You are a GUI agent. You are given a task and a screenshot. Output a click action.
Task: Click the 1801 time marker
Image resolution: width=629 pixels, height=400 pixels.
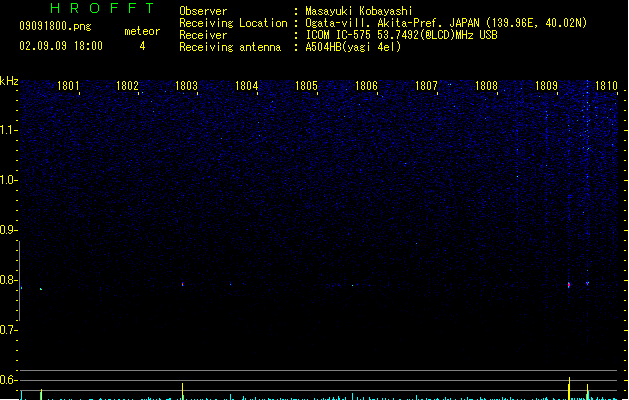68,86
